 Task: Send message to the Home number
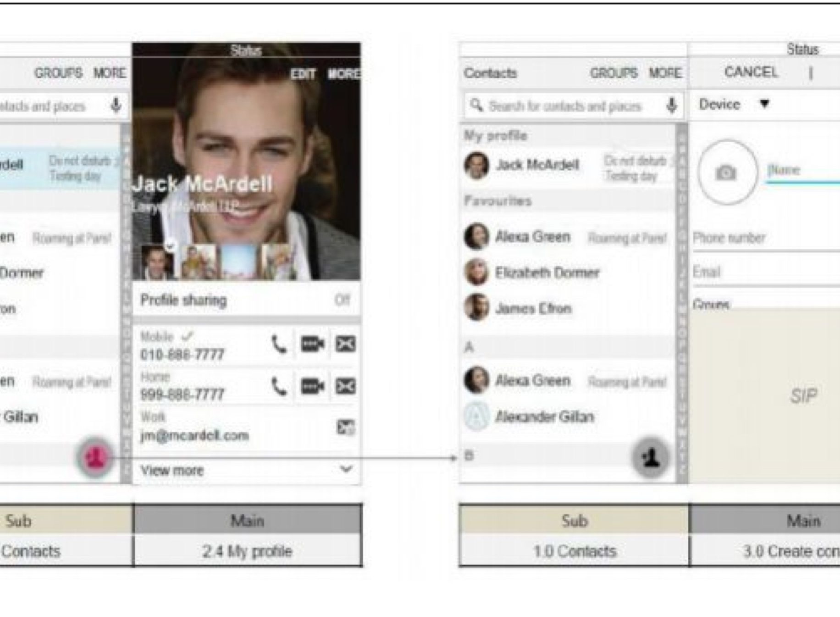345,386
